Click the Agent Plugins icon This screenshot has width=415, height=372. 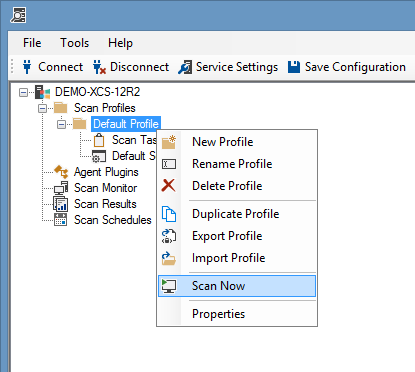61,172
